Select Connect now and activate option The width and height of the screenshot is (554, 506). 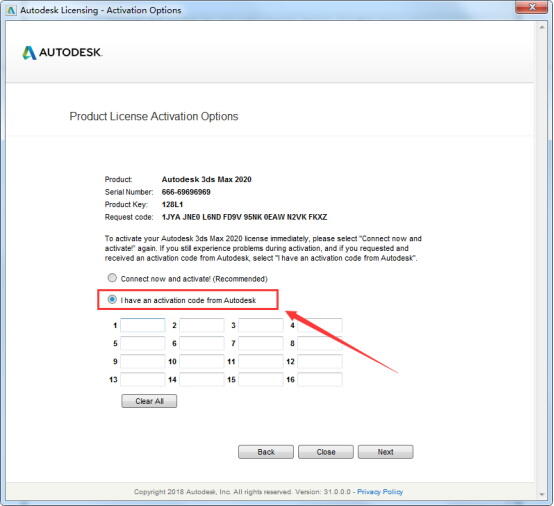point(112,278)
